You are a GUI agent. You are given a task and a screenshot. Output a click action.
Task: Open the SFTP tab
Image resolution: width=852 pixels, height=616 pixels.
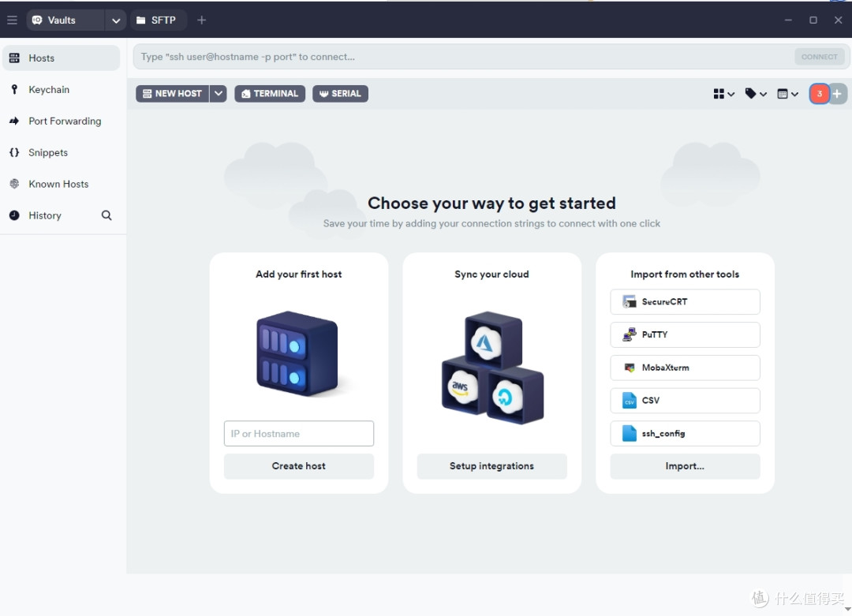[158, 20]
